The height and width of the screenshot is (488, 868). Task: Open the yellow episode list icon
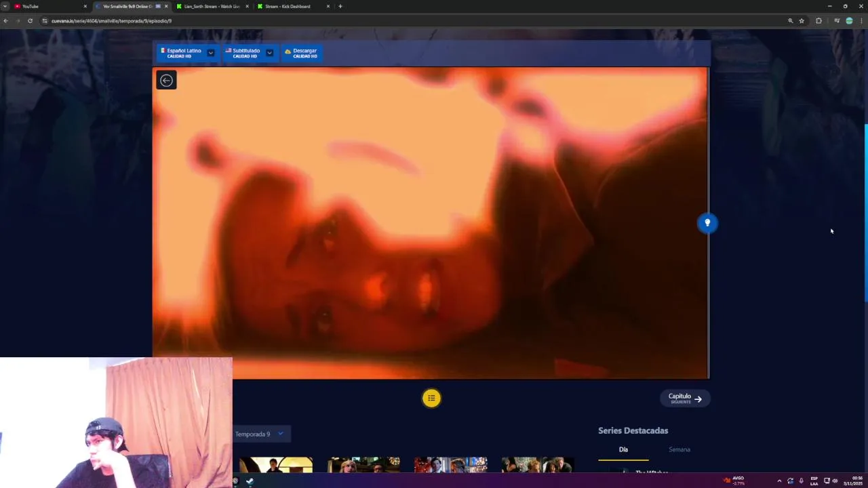[431, 398]
